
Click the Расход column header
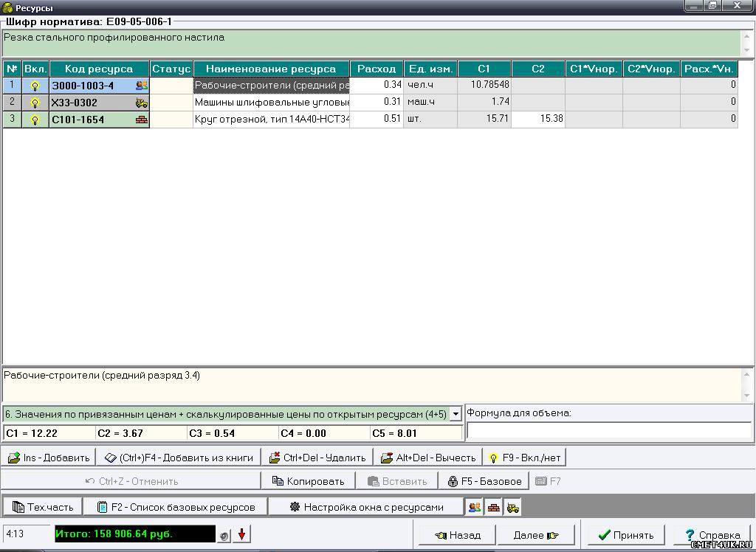(377, 69)
